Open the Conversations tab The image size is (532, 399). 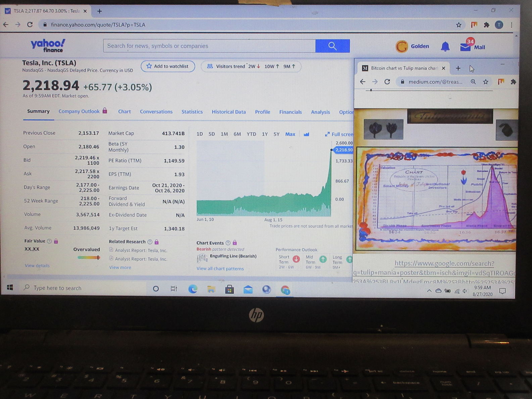tap(156, 111)
